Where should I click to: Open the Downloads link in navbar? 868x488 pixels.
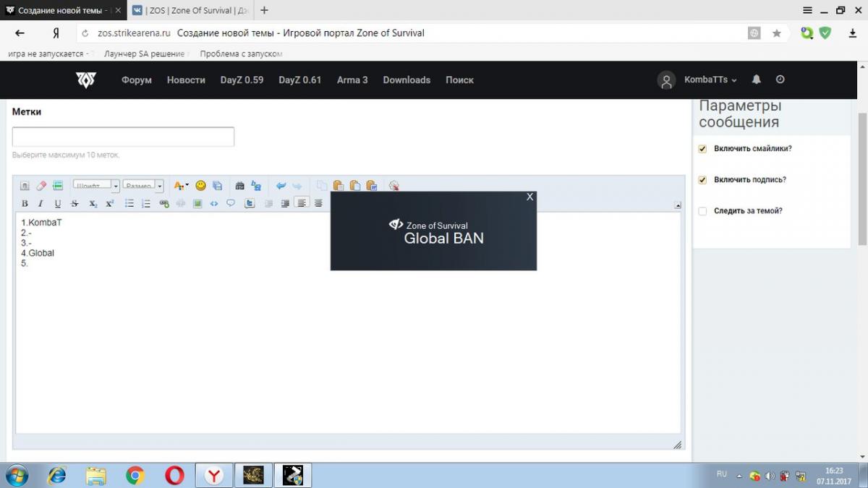pyautogui.click(x=407, y=80)
